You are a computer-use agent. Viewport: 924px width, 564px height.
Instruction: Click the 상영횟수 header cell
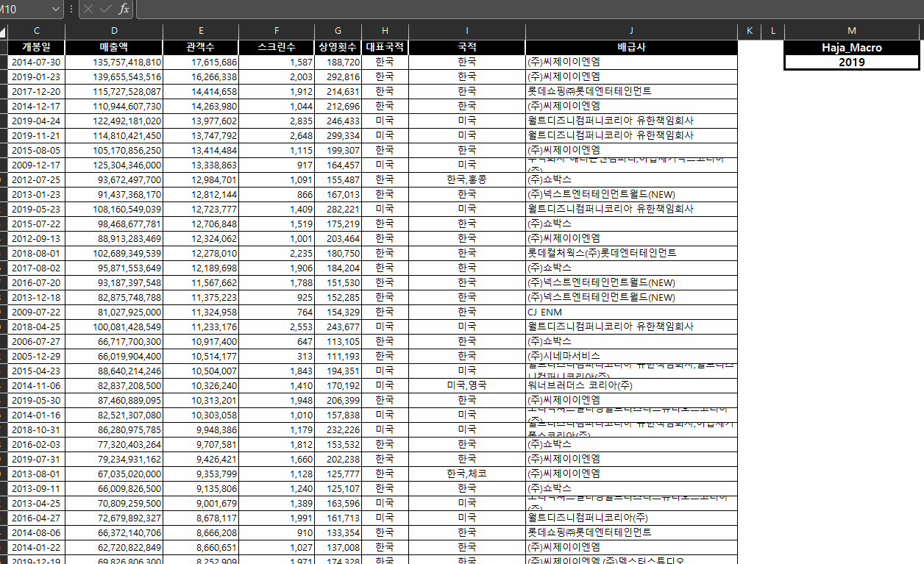338,47
